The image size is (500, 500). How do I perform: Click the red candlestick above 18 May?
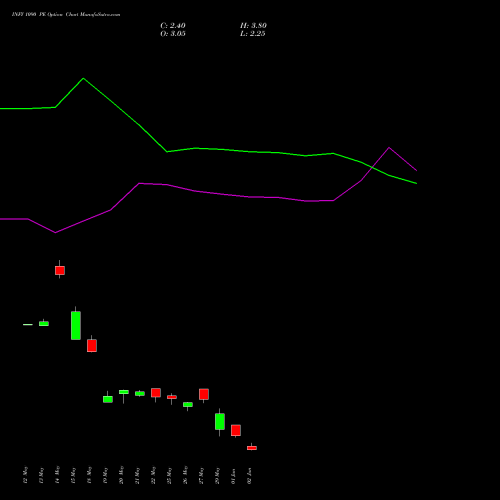(92, 345)
